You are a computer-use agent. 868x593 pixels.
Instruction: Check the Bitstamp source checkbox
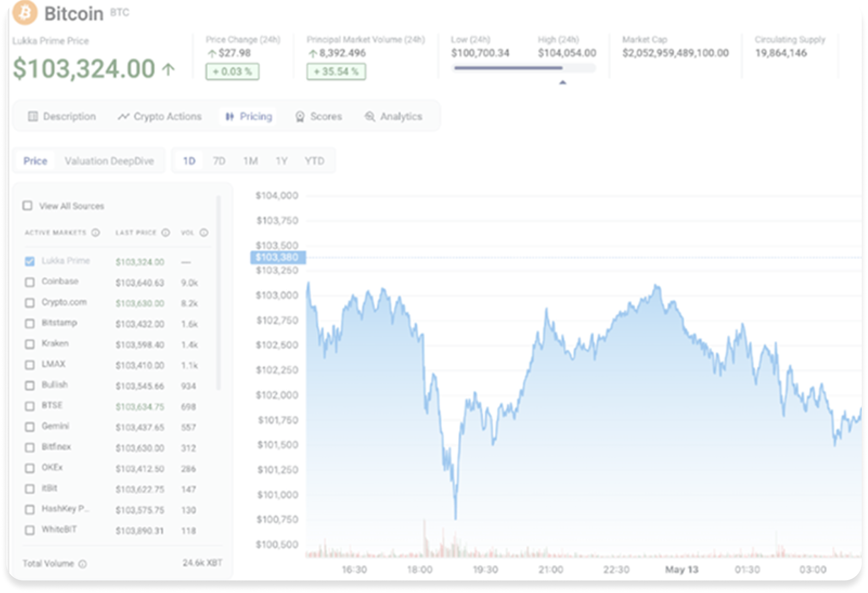(x=30, y=323)
